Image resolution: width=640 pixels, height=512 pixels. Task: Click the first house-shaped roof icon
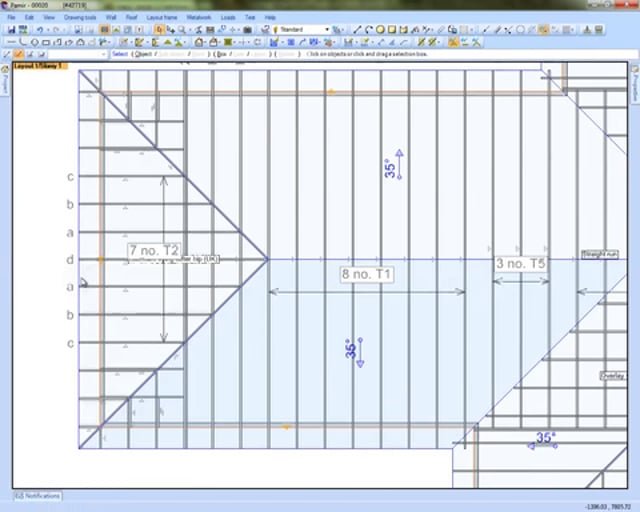[x=198, y=42]
